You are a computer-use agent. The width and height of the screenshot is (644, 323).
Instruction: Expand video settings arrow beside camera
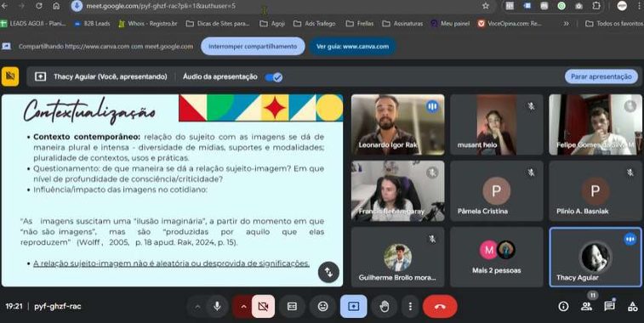click(242, 306)
